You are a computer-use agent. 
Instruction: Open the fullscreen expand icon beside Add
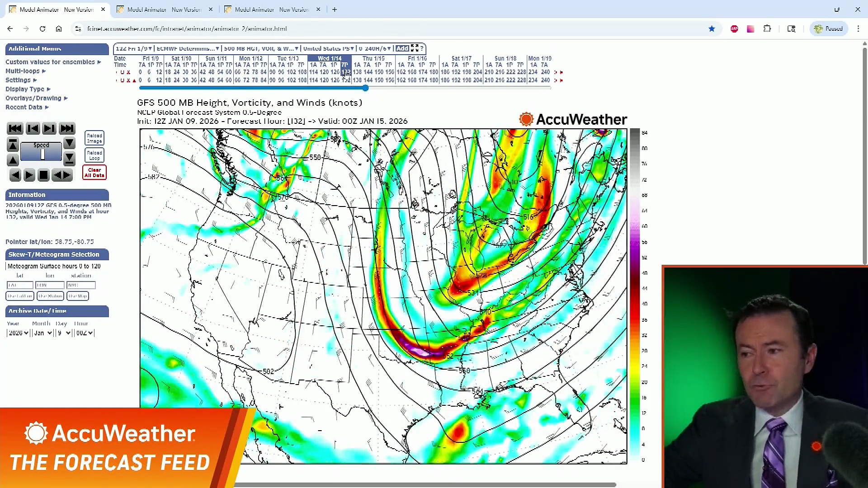coord(415,48)
